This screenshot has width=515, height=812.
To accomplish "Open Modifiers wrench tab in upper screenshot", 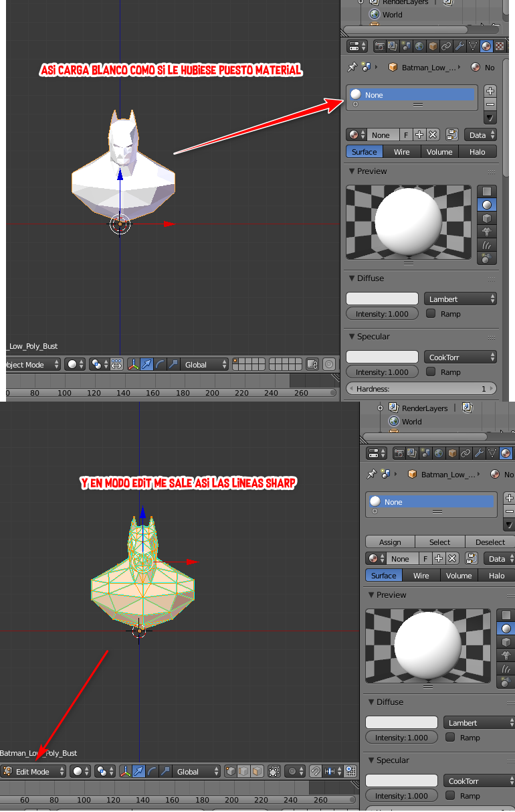I will [459, 46].
